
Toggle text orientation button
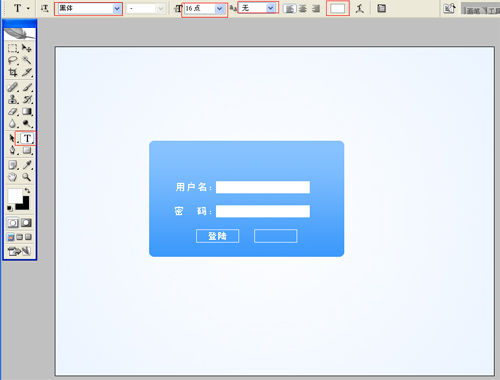[x=45, y=9]
